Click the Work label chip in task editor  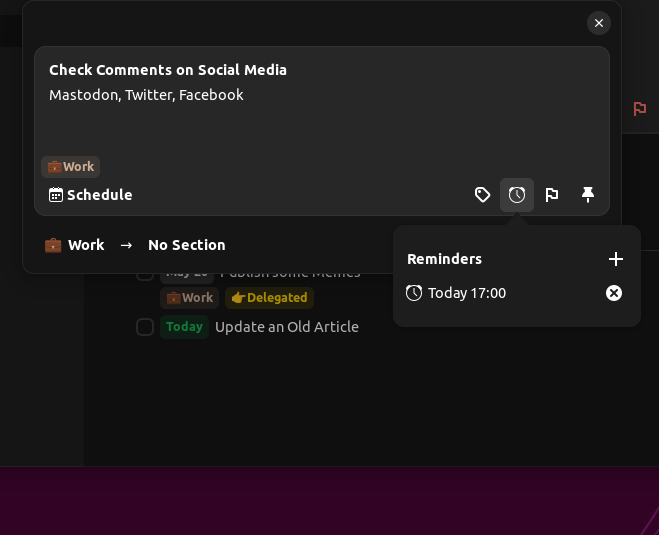(x=71, y=167)
